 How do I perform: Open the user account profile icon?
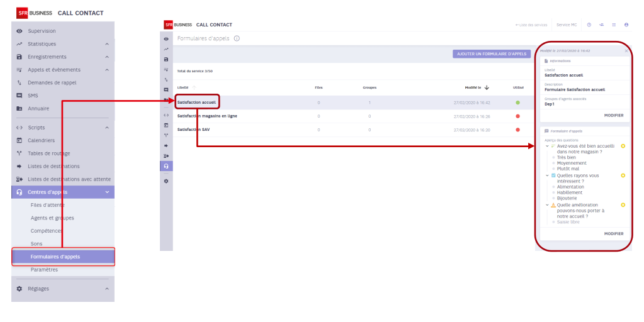tap(626, 25)
